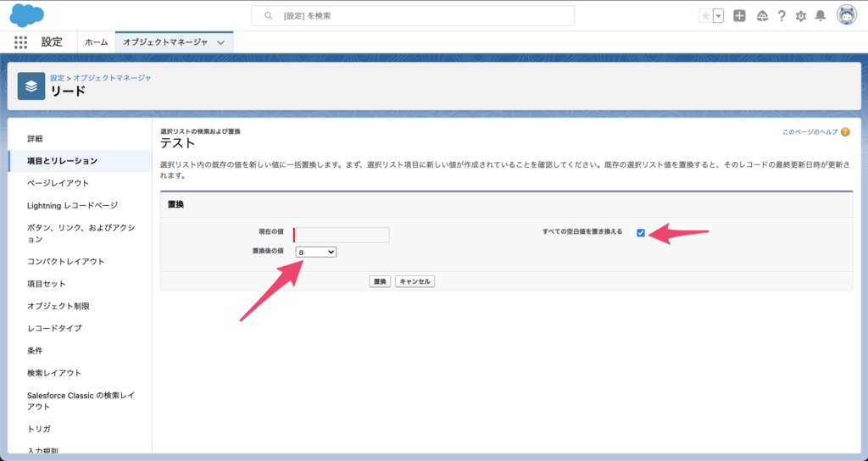The image size is (868, 461).
Task: Open the notifications bell icon
Action: 821,16
